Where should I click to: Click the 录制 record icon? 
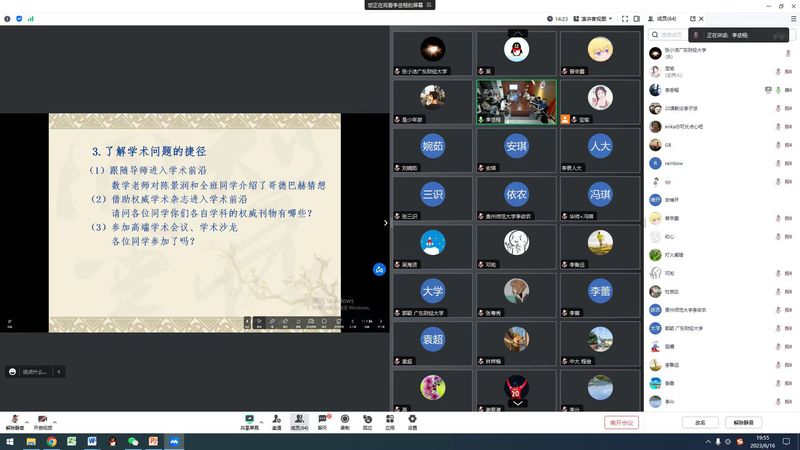coord(345,419)
